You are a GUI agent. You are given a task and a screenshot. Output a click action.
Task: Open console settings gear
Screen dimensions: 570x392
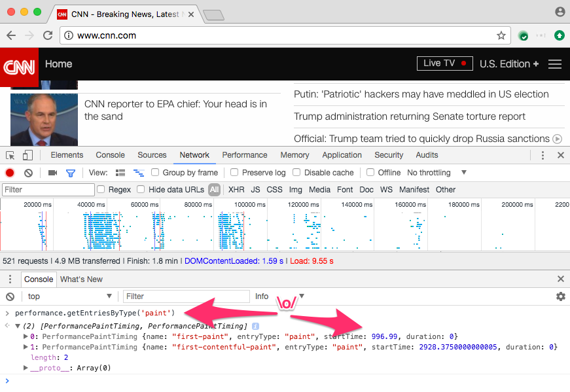coord(561,296)
